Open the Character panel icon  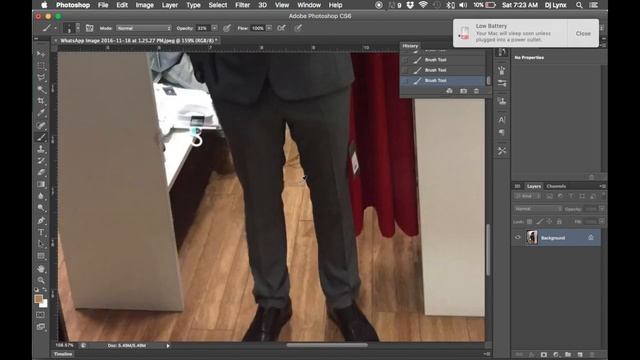[502, 120]
